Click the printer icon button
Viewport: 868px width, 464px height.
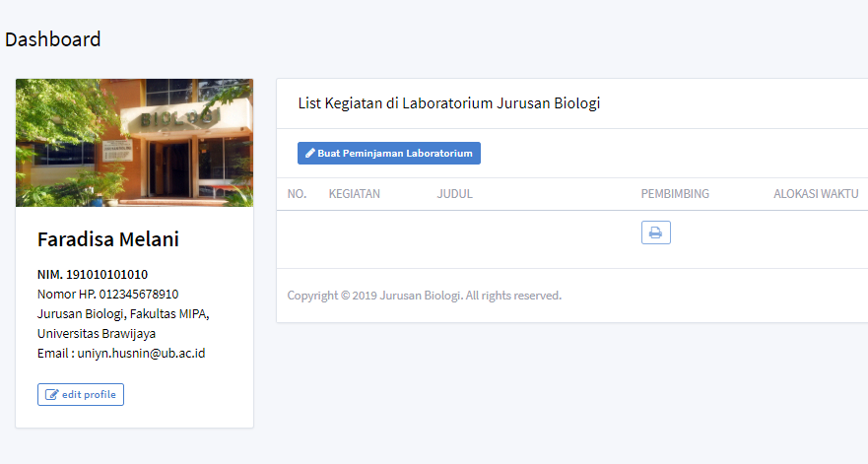pyautogui.click(x=655, y=232)
